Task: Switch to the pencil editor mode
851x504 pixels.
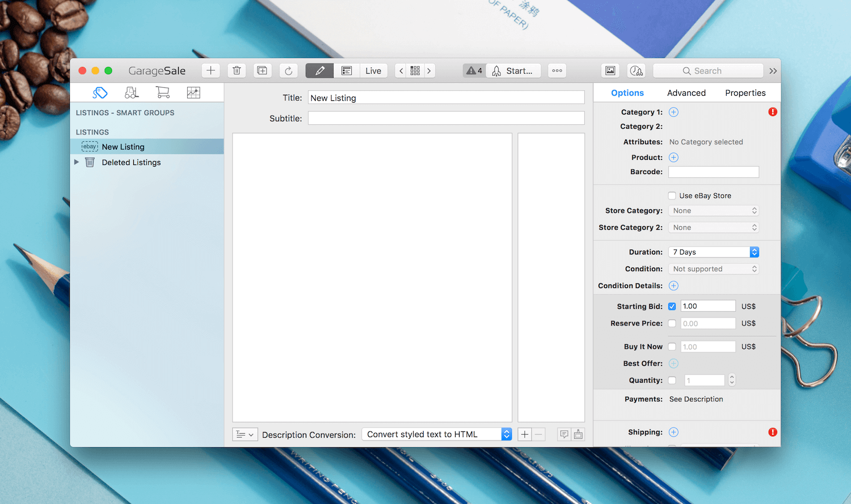Action: pos(319,70)
